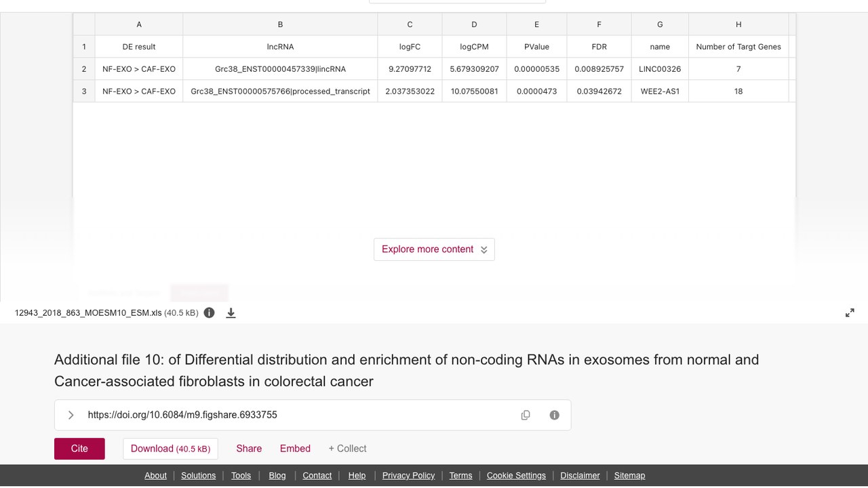Select row 2 header
The image size is (868, 488).
pyautogui.click(x=84, y=69)
